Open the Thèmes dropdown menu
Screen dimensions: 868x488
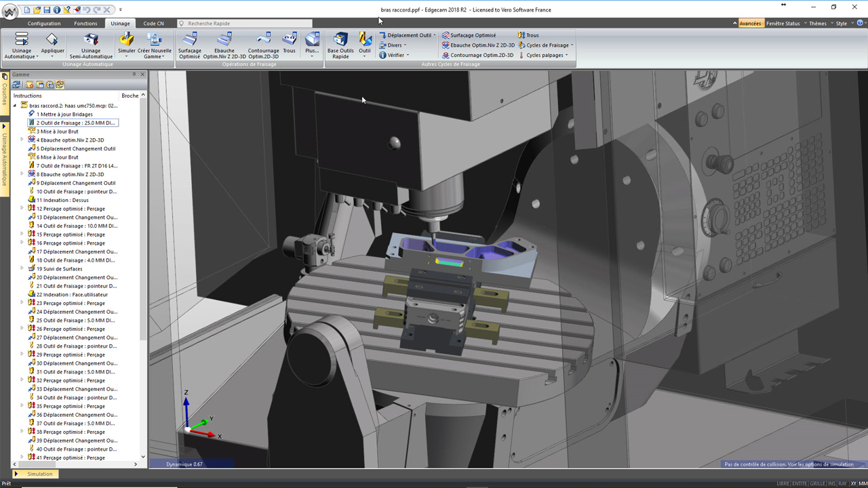[x=817, y=24]
